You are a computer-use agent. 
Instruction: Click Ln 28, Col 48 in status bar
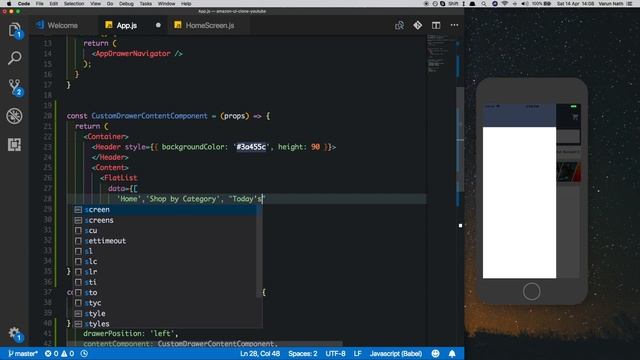tap(260, 353)
